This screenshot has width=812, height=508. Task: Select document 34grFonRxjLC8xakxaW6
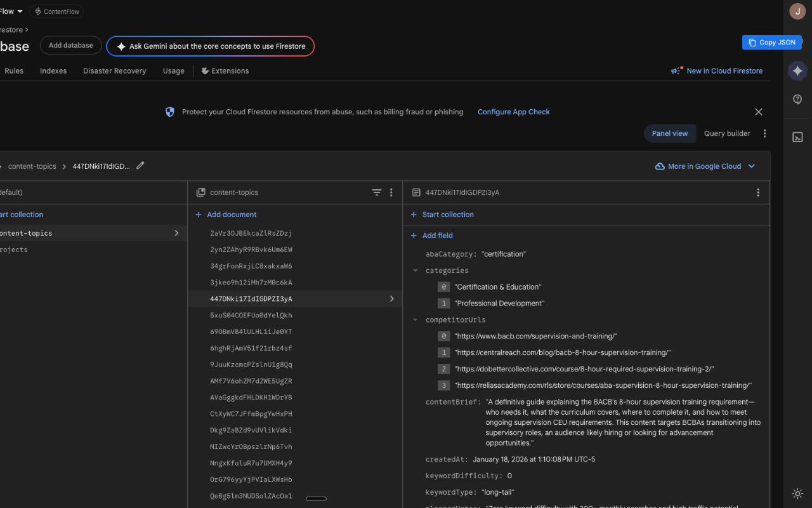tap(251, 266)
